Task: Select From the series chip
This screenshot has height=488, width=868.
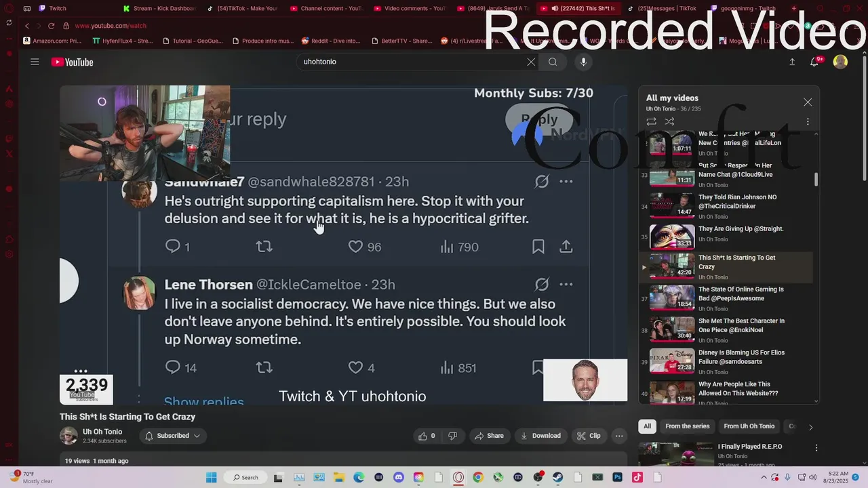Action: tap(687, 426)
